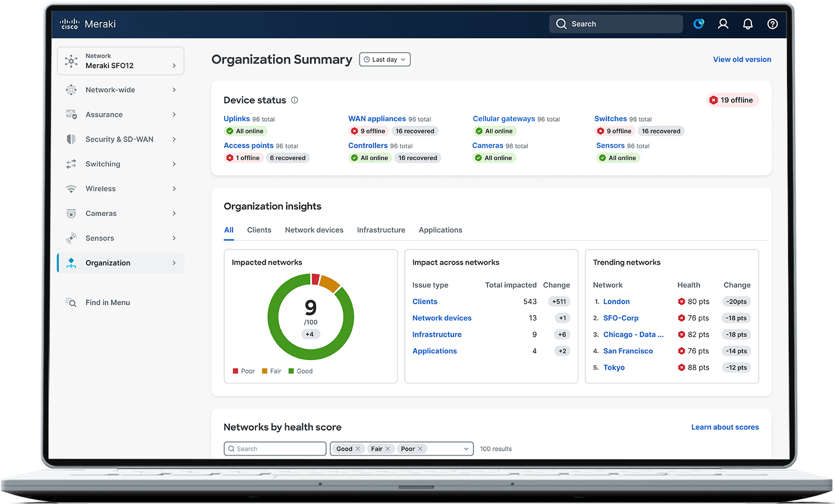The width and height of the screenshot is (835, 504).
Task: Expand the health score filter dropdown
Action: [x=465, y=448]
